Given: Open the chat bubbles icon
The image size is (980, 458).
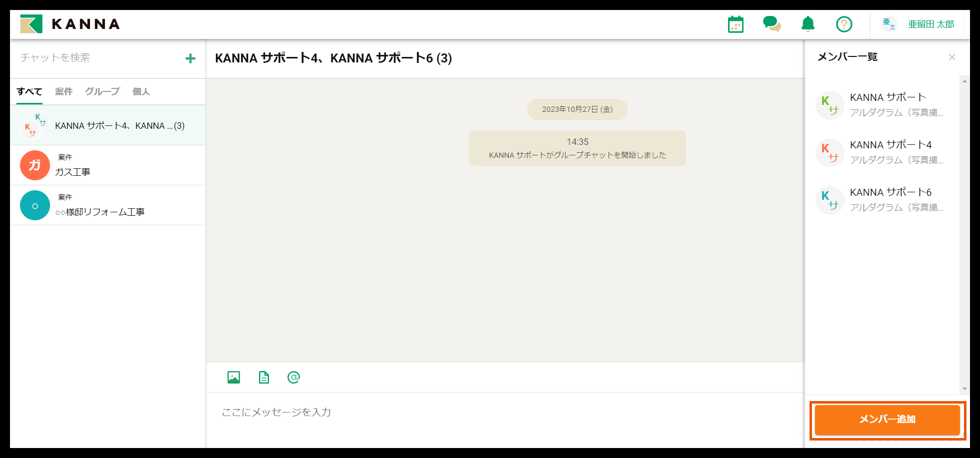Looking at the screenshot, I should [771, 24].
